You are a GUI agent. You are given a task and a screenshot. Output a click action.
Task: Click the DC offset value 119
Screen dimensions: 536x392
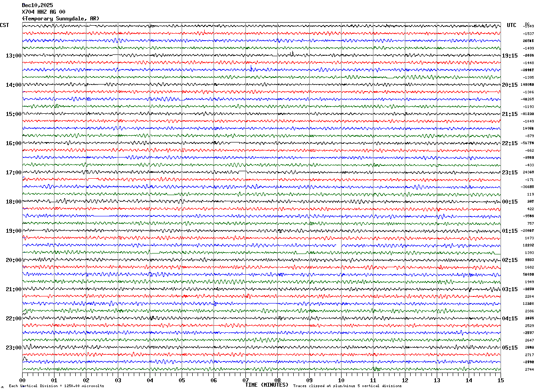pyautogui.click(x=530, y=194)
